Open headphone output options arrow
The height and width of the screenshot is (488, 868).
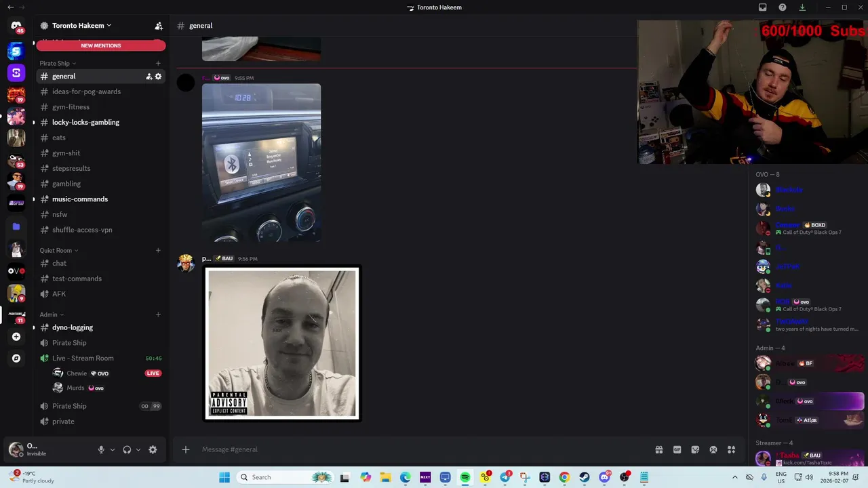[x=138, y=449]
